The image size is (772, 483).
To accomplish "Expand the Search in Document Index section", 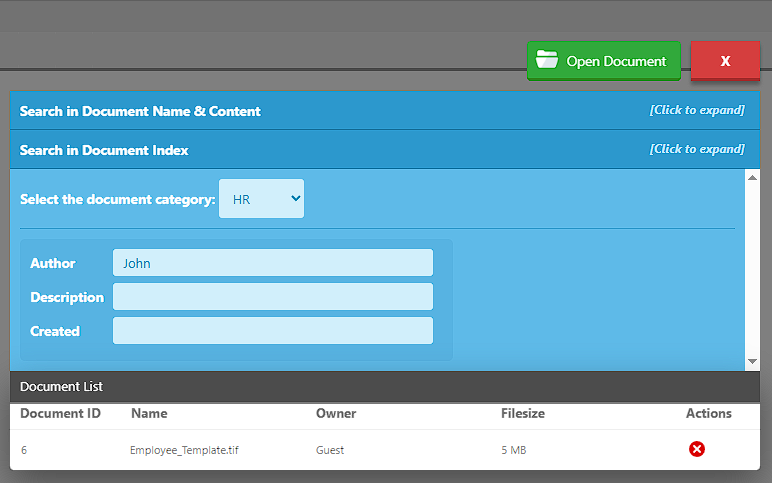I will click(104, 150).
